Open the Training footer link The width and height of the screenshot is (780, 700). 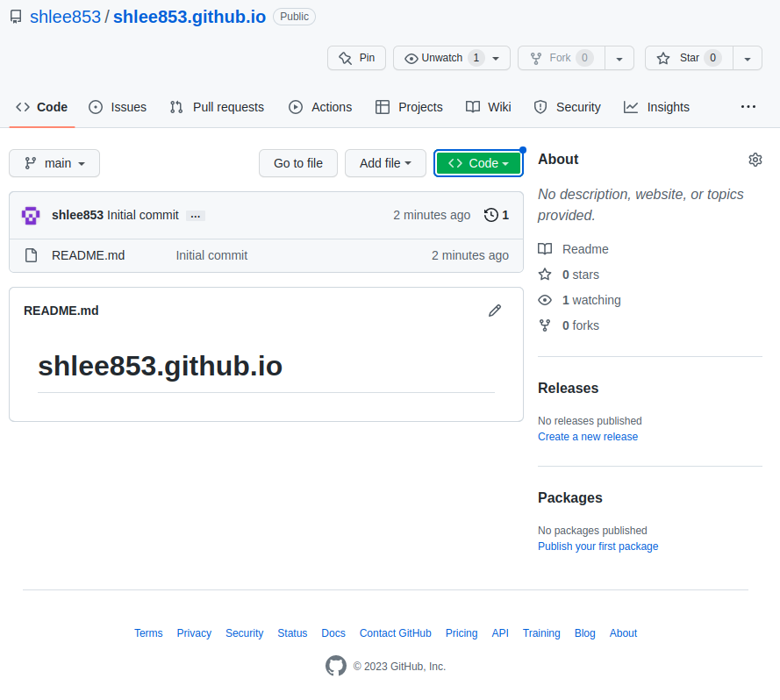pos(541,633)
